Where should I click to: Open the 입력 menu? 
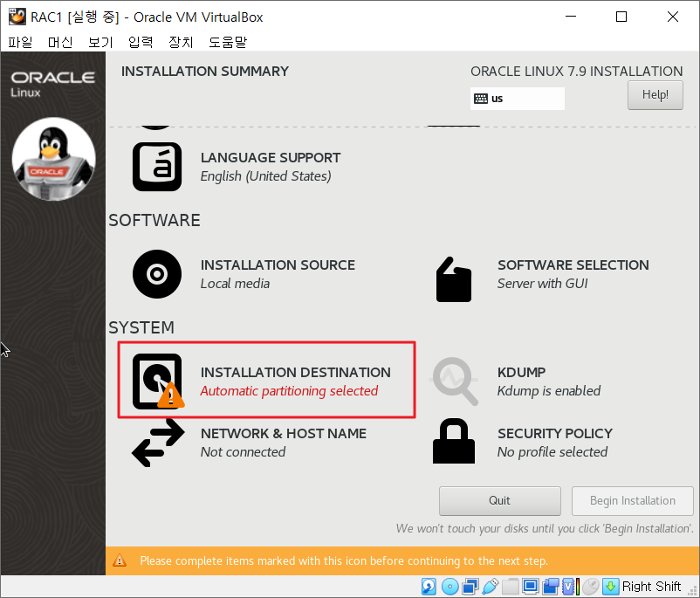click(x=141, y=42)
